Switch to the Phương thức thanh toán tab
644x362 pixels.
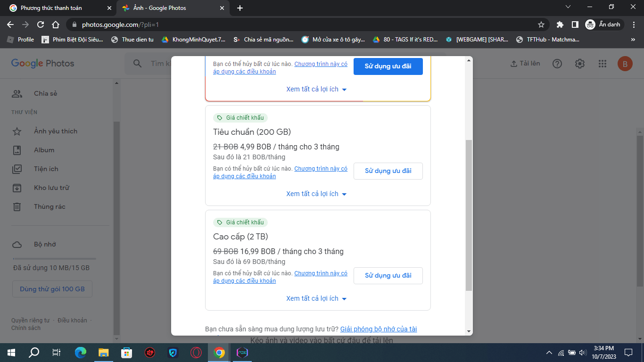pyautogui.click(x=58, y=8)
